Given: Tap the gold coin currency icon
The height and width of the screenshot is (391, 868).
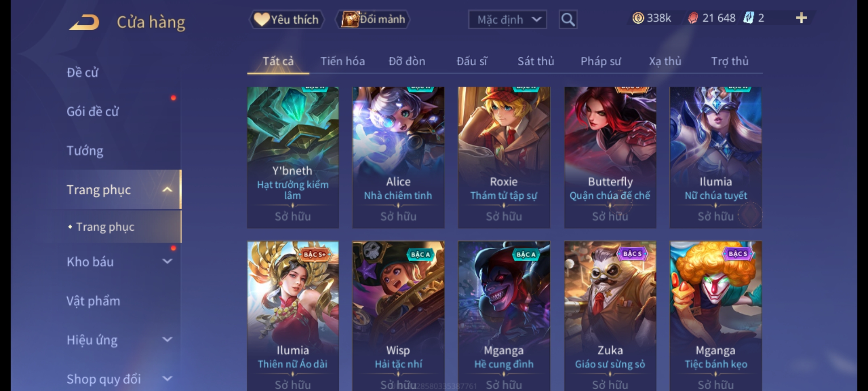Looking at the screenshot, I should coord(638,18).
